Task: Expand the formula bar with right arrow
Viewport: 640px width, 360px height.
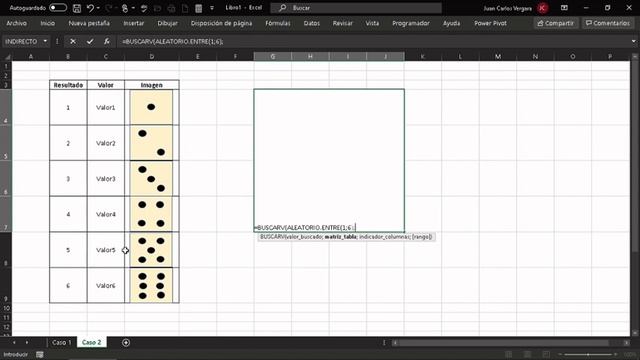Action: [x=633, y=41]
